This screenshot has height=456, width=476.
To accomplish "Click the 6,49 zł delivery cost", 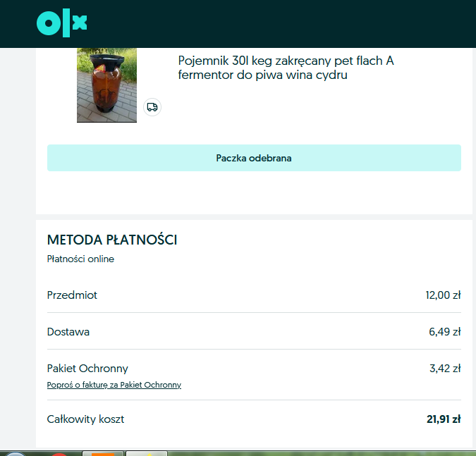I will coord(445,332).
